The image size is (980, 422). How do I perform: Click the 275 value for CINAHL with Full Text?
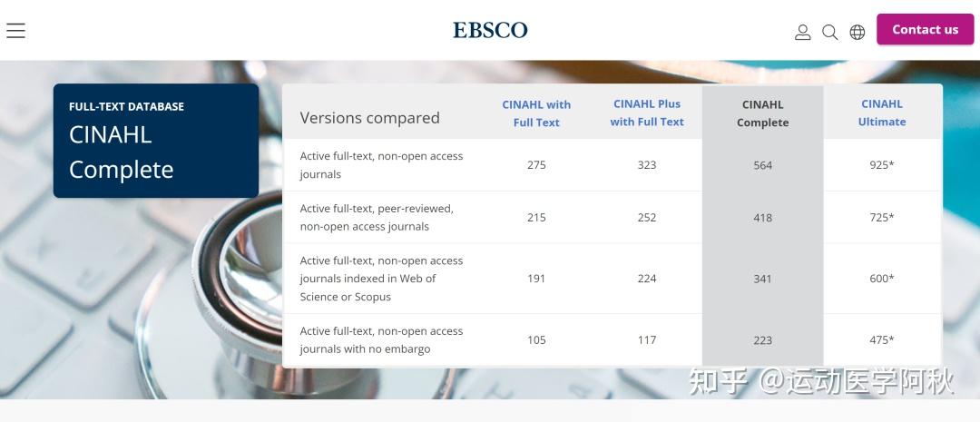pos(536,165)
